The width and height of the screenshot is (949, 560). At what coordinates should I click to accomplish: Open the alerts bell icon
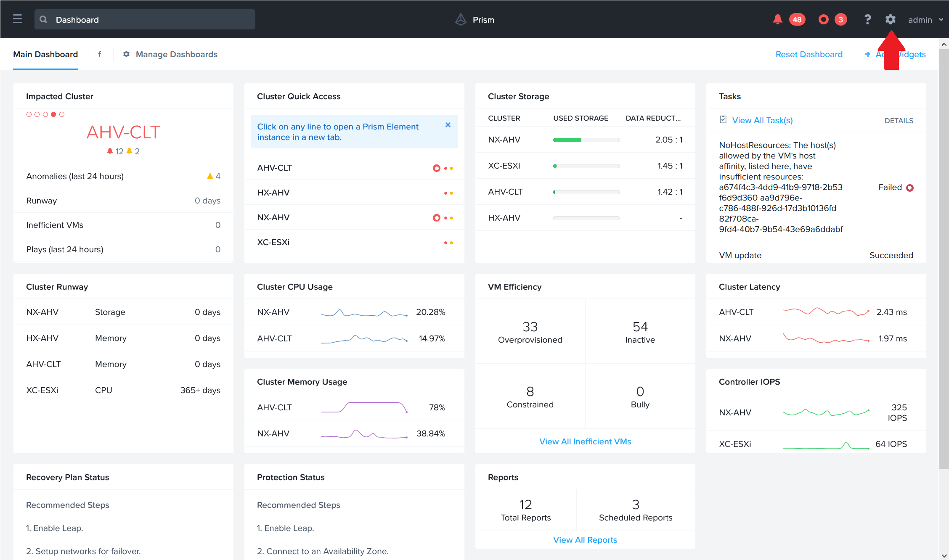(x=777, y=19)
